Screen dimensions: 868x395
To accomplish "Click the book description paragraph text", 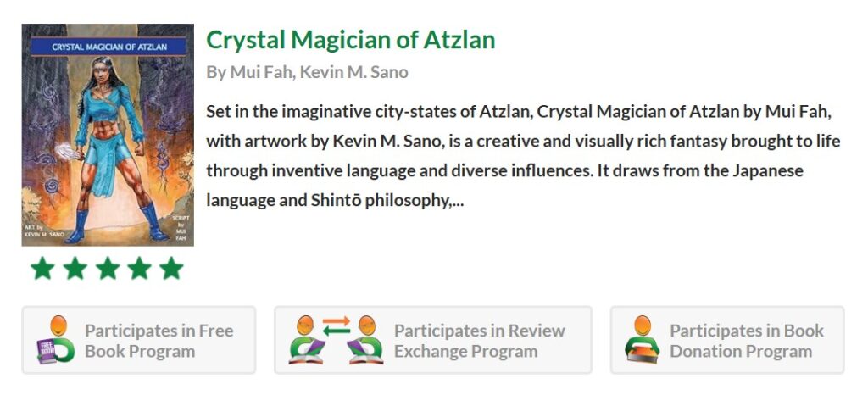I will pyautogui.click(x=523, y=156).
